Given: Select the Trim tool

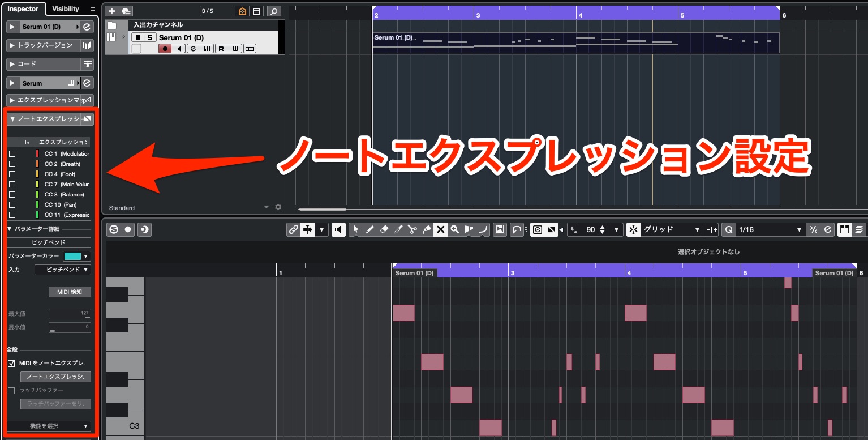Looking at the screenshot, I should click(x=398, y=229).
